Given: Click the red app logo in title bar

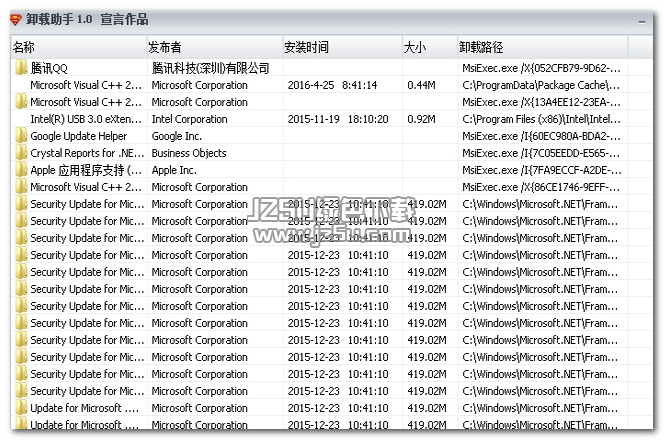Looking at the screenshot, I should [16, 19].
